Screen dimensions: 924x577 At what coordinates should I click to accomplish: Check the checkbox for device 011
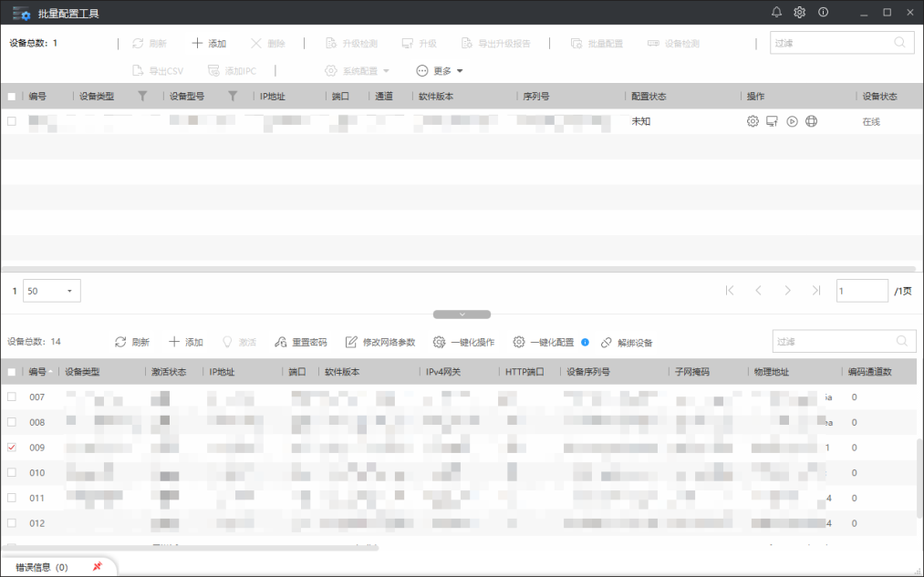(x=12, y=498)
